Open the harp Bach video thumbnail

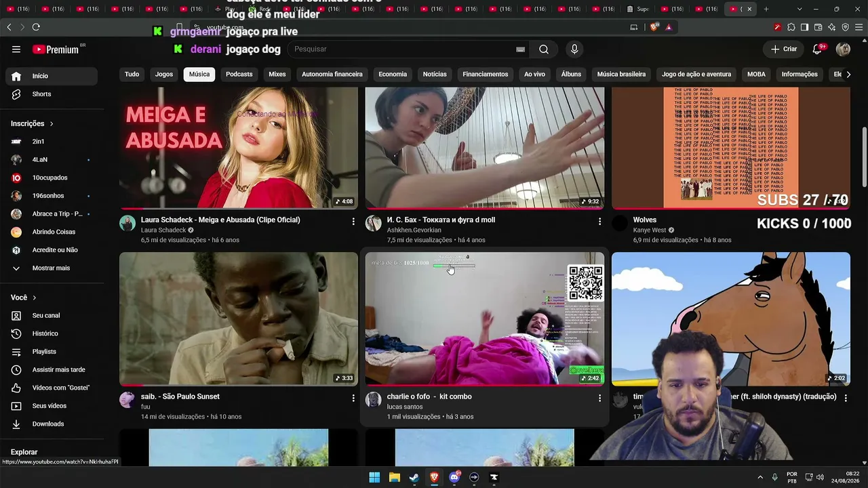coord(485,148)
